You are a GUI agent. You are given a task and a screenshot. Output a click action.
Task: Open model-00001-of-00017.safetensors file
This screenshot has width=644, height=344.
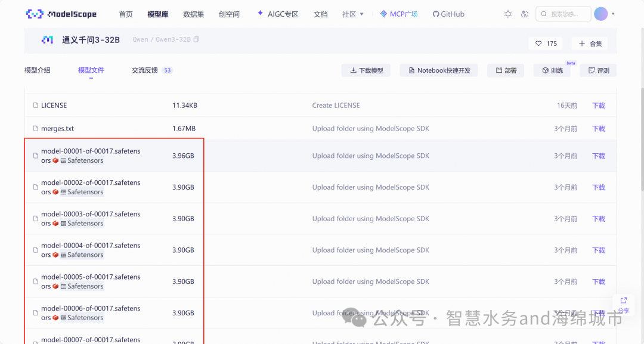[91, 151]
